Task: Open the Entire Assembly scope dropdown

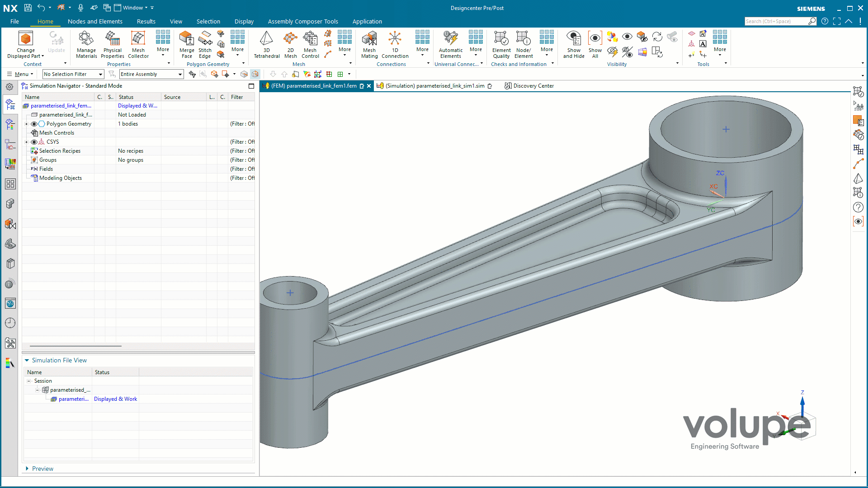Action: (151, 74)
